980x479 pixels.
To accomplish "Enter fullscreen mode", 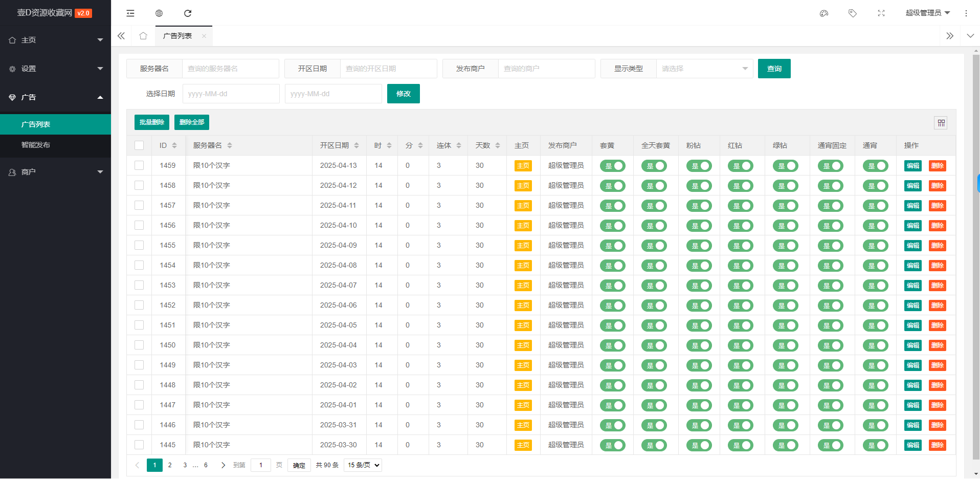I will point(881,13).
